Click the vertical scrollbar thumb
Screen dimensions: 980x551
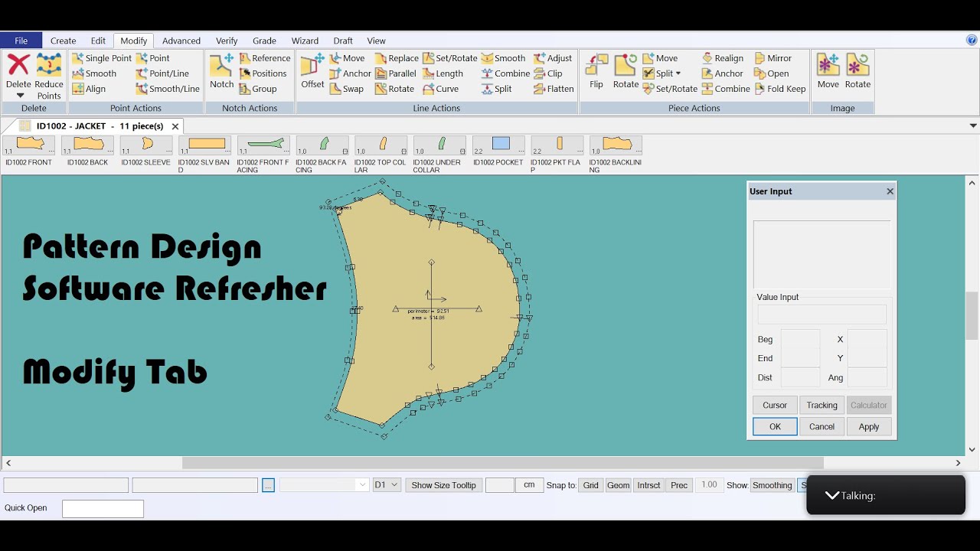[972, 315]
